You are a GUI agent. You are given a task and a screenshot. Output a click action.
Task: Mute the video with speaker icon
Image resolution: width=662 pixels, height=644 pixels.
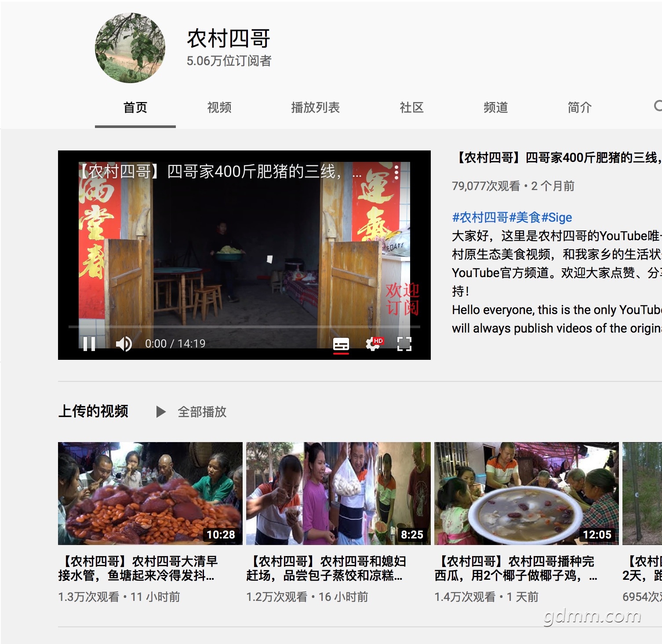coord(124,344)
